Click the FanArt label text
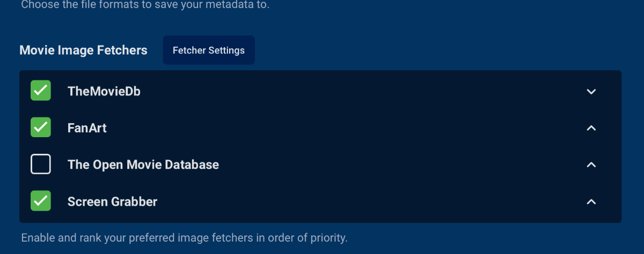 pos(87,128)
